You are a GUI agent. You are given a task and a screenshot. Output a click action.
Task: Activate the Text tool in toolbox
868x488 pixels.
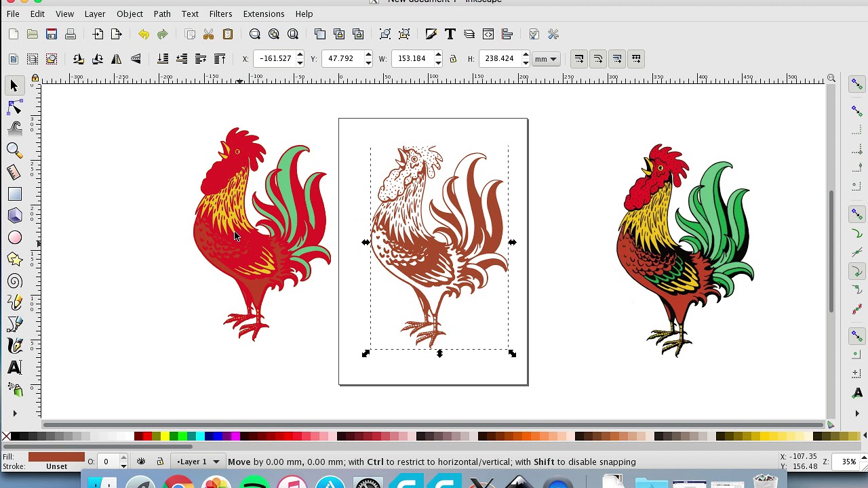tap(14, 368)
